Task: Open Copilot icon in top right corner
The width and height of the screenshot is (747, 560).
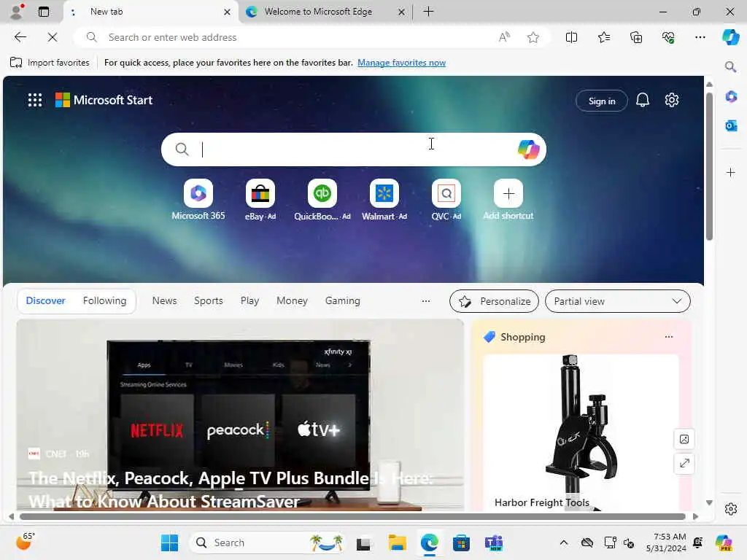Action: [x=730, y=37]
